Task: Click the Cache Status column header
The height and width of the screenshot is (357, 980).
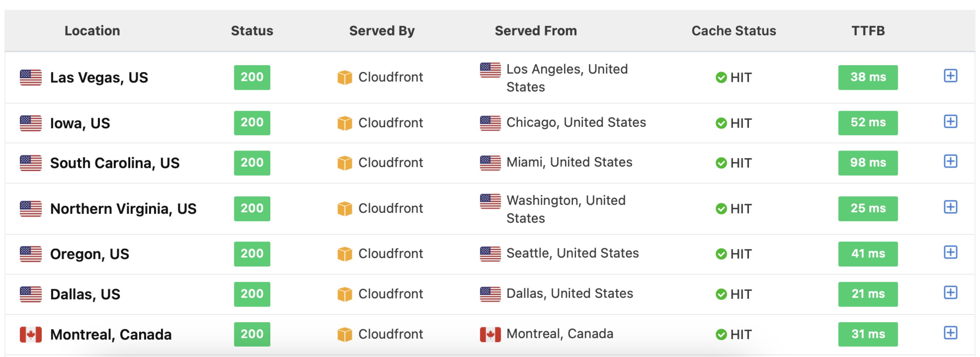Action: (733, 31)
